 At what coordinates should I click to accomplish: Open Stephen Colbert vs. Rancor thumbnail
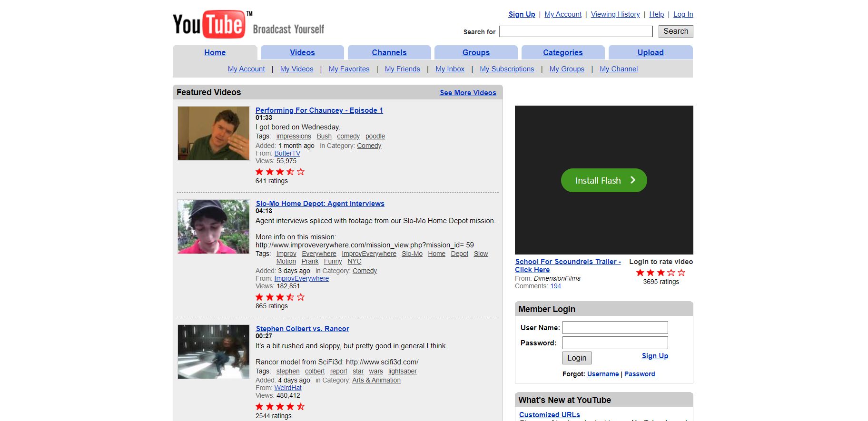coord(214,352)
